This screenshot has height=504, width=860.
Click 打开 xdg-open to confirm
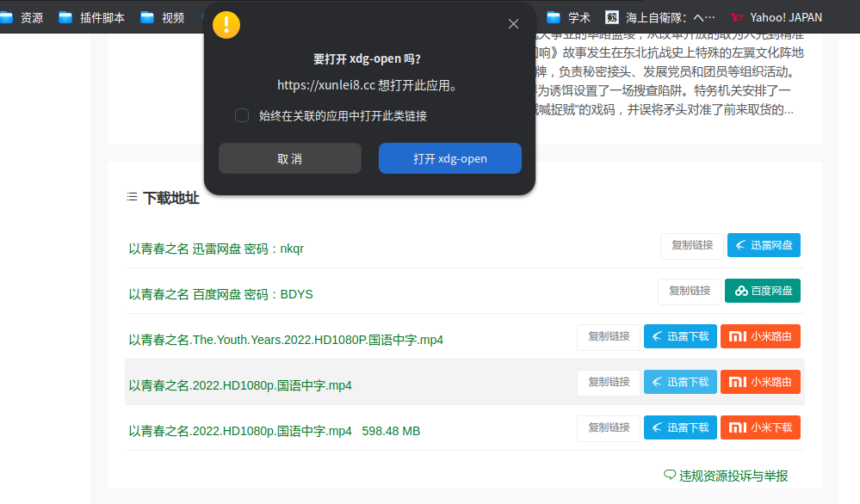coord(449,157)
